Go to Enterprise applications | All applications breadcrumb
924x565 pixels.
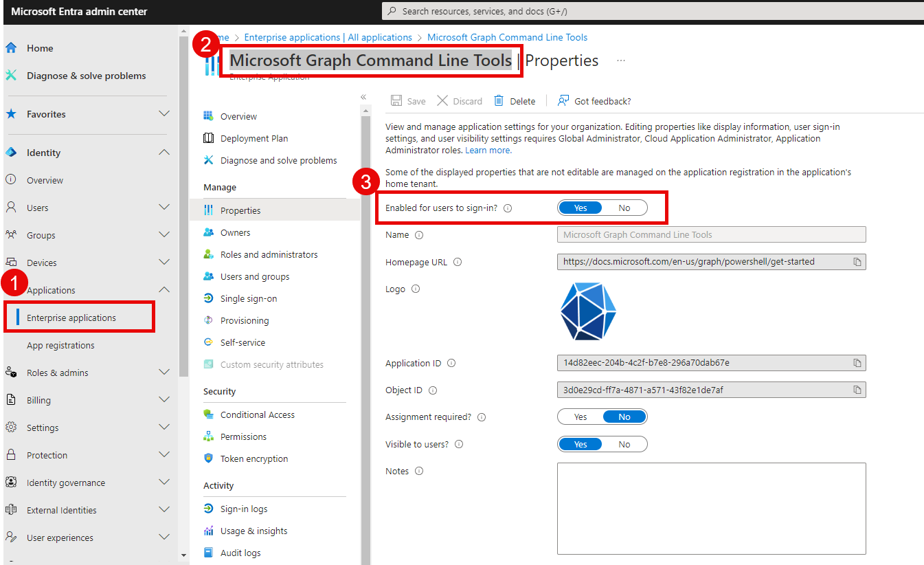(x=328, y=37)
